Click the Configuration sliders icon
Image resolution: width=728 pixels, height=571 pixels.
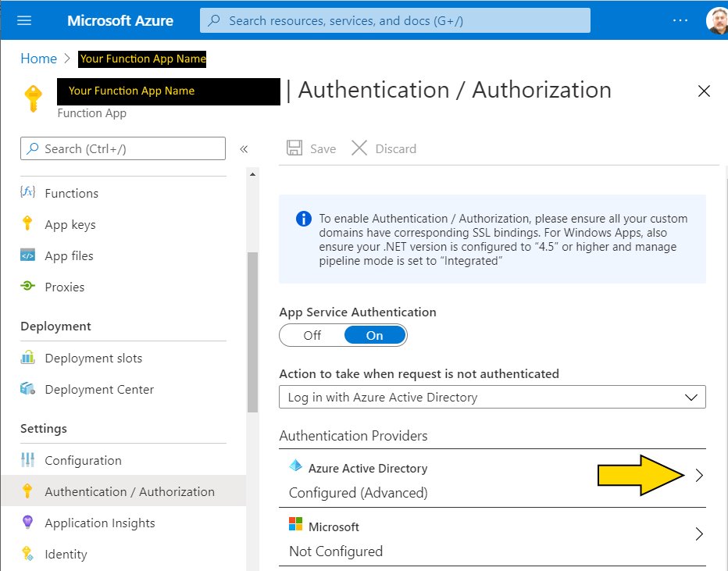tap(28, 460)
